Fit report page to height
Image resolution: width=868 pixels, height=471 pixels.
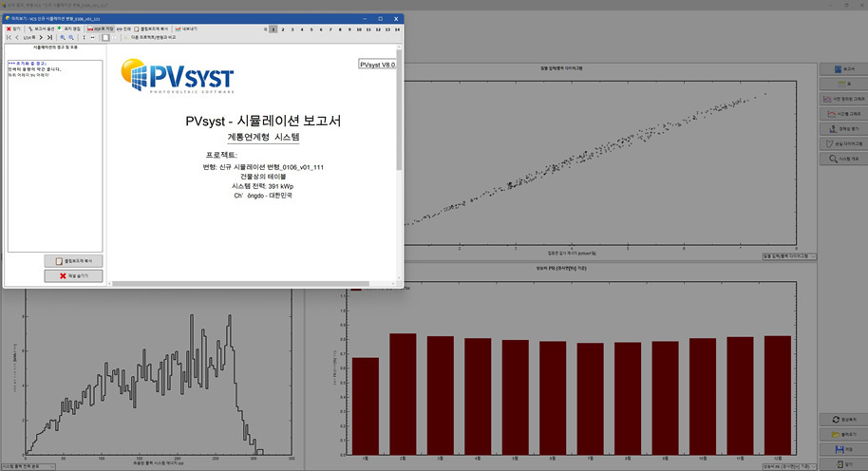tap(85, 38)
